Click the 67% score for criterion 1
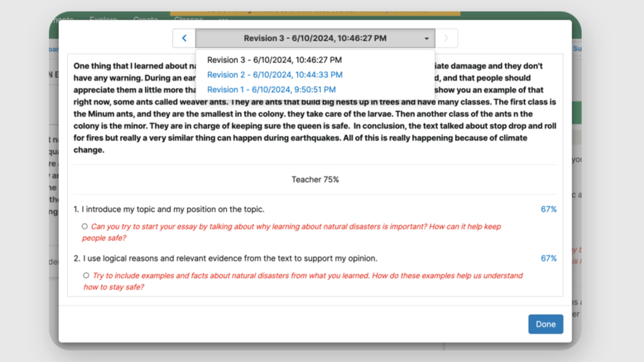This screenshot has height=362, width=644. [x=548, y=209]
